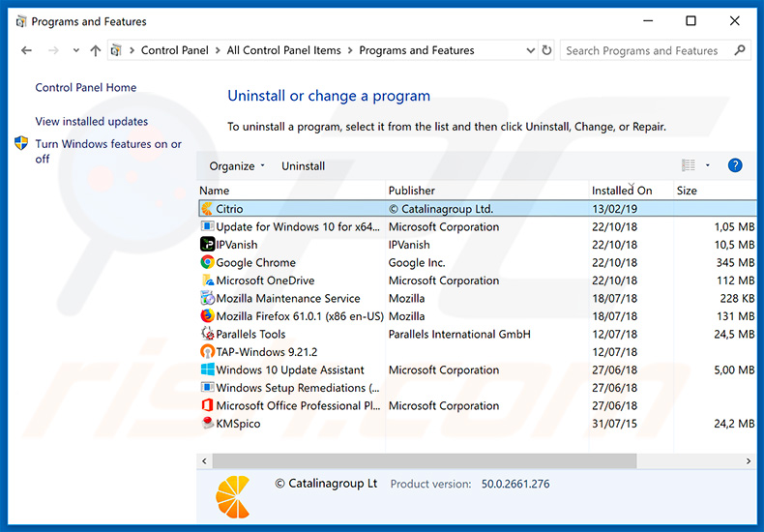This screenshot has width=764, height=532.
Task: Click the Microsoft Office Professional icon
Action: point(207,406)
